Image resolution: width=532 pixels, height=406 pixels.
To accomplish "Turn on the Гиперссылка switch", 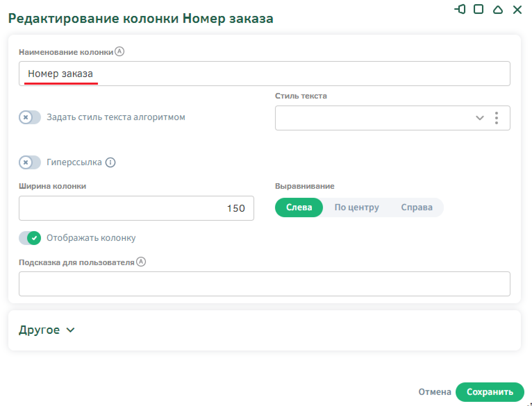I will point(30,162).
